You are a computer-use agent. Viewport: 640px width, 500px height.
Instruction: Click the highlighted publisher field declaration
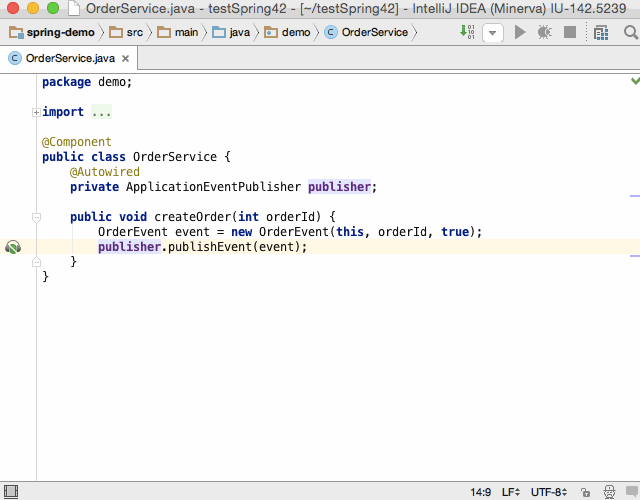(x=340, y=187)
